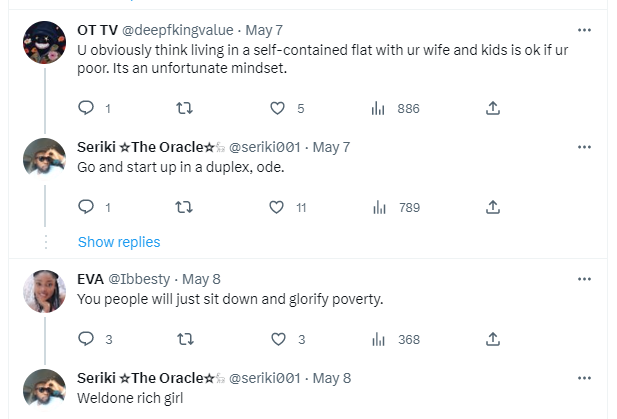This screenshot has height=419, width=617.
Task: Expand the Show replies link
Action: (119, 242)
